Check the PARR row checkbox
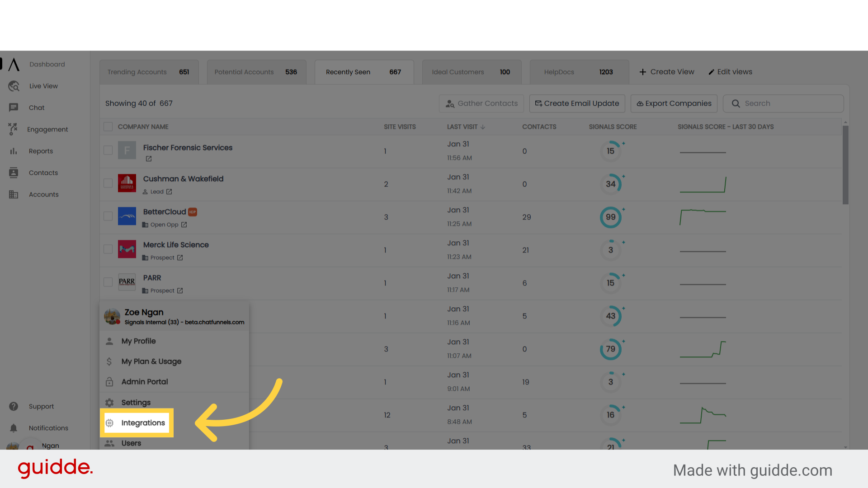The image size is (868, 488). tap(108, 282)
